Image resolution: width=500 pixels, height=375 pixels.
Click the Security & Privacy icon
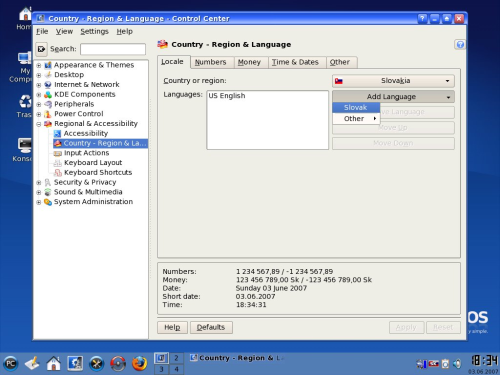coord(48,182)
